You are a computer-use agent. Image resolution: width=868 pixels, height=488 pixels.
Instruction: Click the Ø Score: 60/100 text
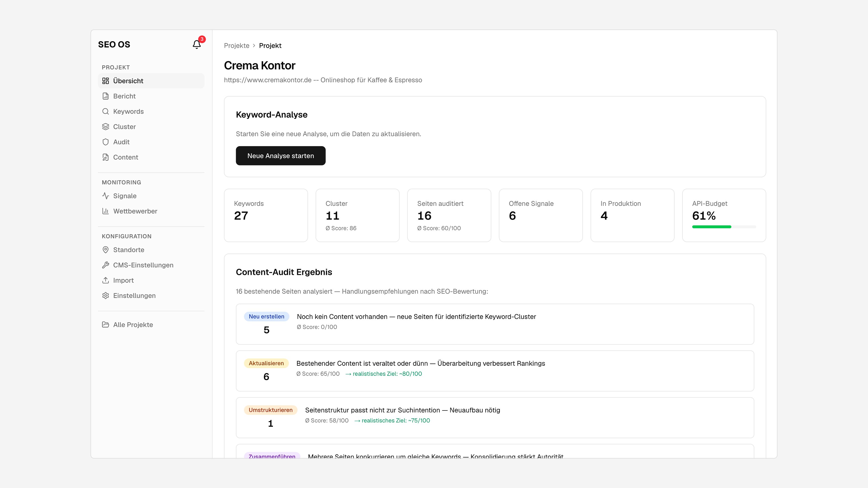(x=439, y=228)
